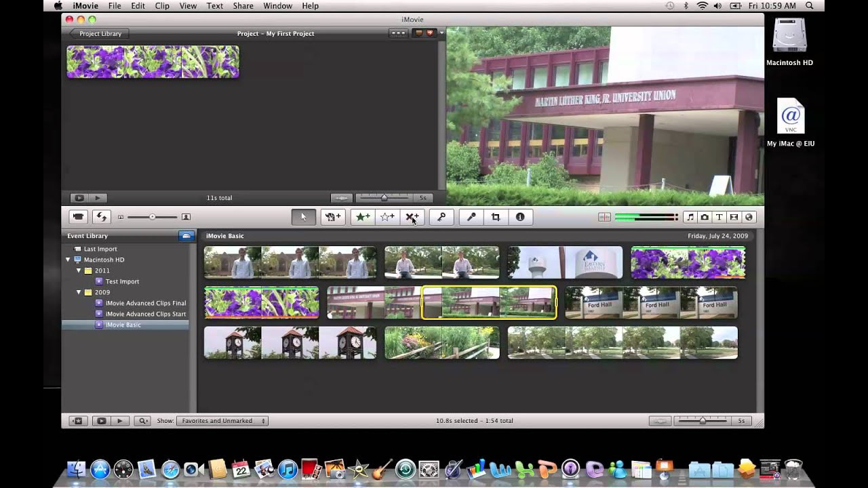Open the keyword filter search button
This screenshot has height=488, width=868.
tap(143, 421)
